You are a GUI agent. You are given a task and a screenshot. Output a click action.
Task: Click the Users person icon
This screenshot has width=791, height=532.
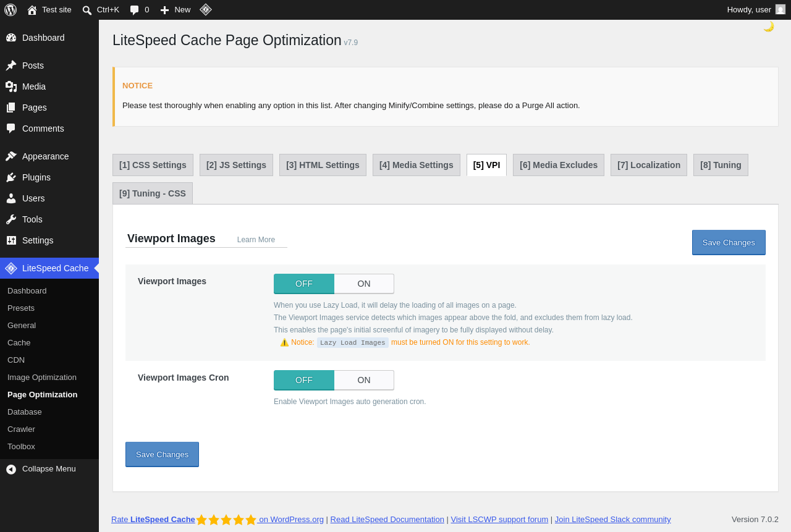click(11, 198)
